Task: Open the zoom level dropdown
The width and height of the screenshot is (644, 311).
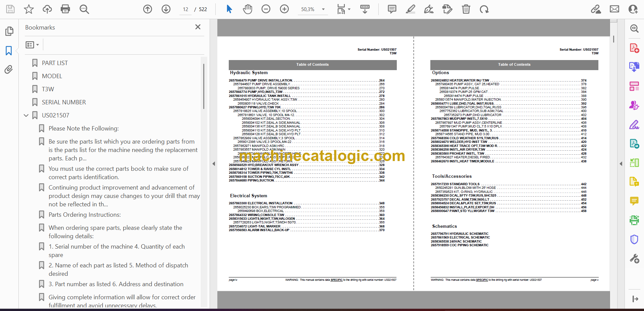Action: tap(323, 9)
